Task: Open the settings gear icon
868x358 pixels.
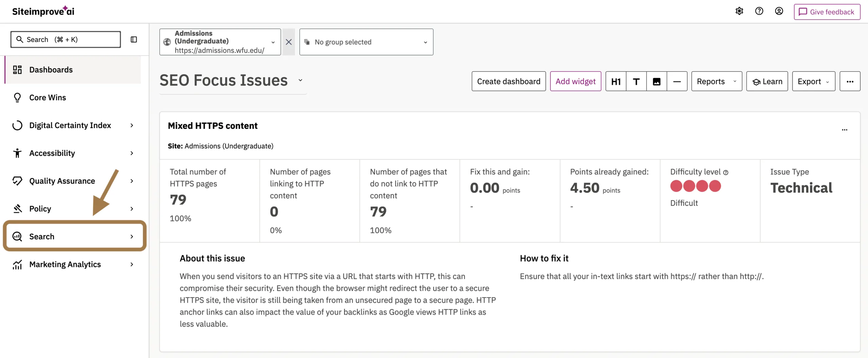Action: pos(739,11)
